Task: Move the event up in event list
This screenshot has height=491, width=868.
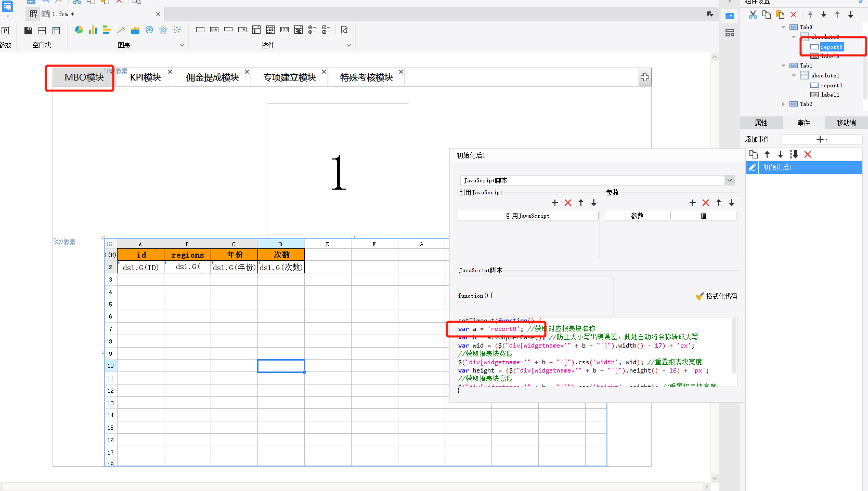Action: click(x=767, y=154)
